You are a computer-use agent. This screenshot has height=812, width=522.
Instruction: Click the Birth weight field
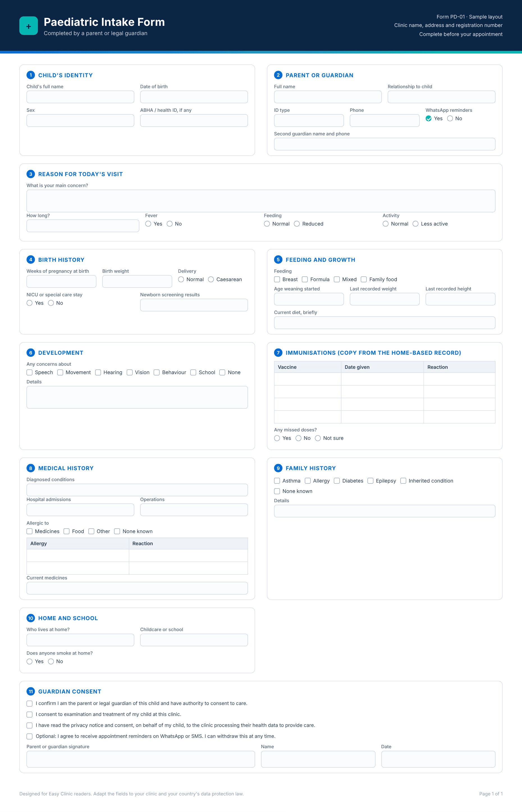tap(137, 281)
